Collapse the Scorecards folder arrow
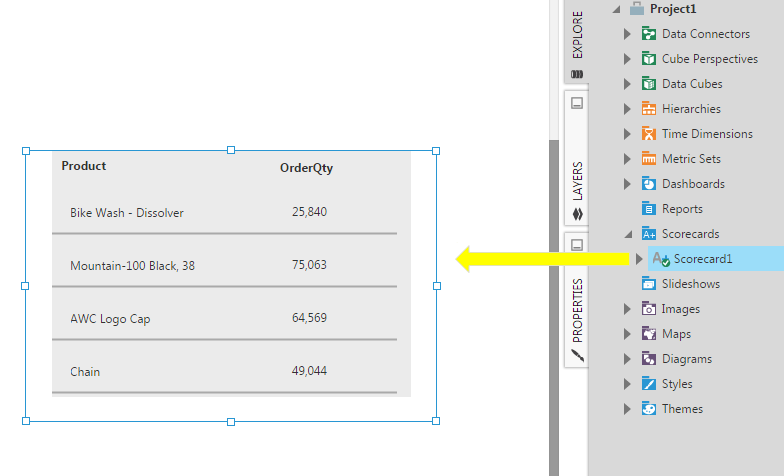Screen dimensions: 784x476 [x=628, y=234]
